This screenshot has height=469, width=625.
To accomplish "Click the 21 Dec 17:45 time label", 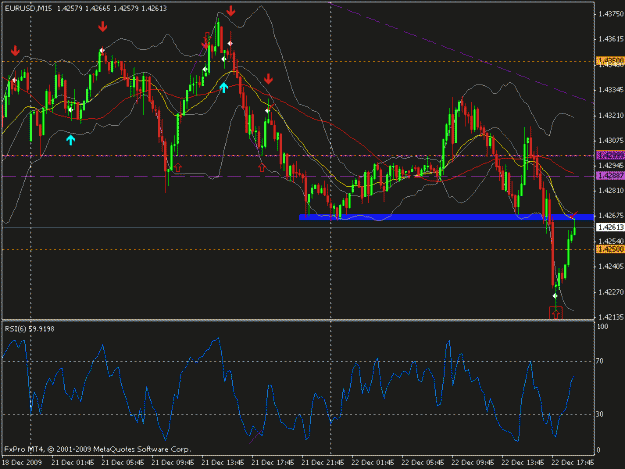I will coord(273,463).
